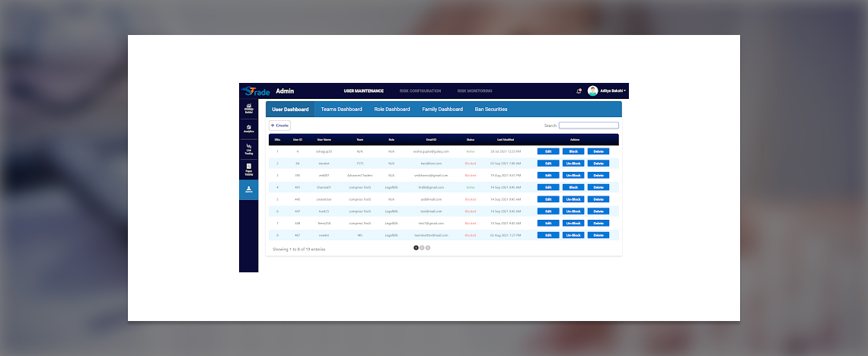Screen dimensions: 868x356
Task: Sort by the Team column header
Action: coord(360,140)
